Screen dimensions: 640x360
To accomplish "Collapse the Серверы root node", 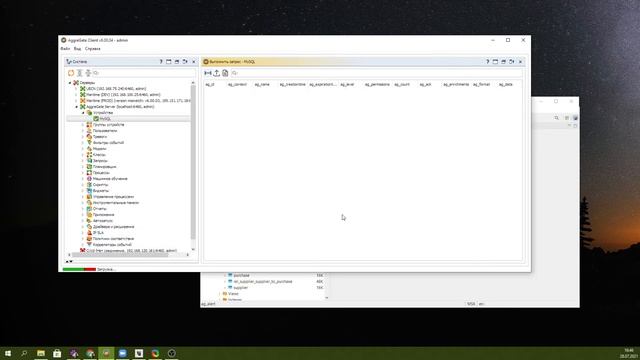I will [x=70, y=82].
